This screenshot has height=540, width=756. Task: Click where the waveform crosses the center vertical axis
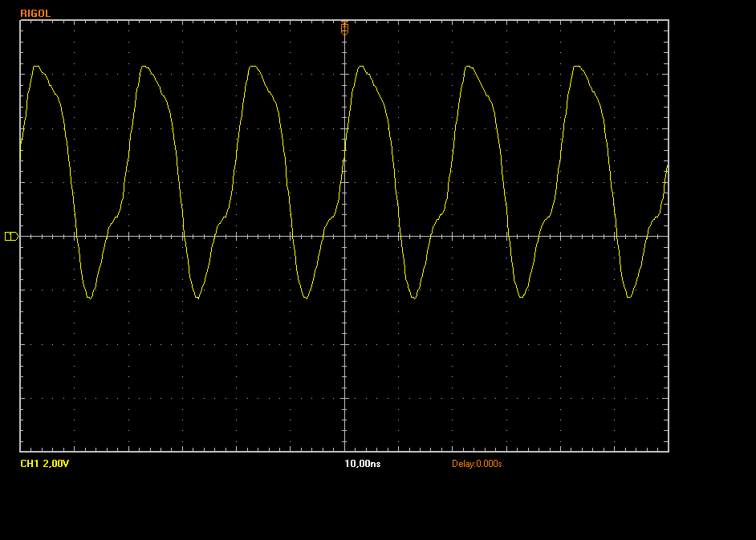tap(344, 156)
